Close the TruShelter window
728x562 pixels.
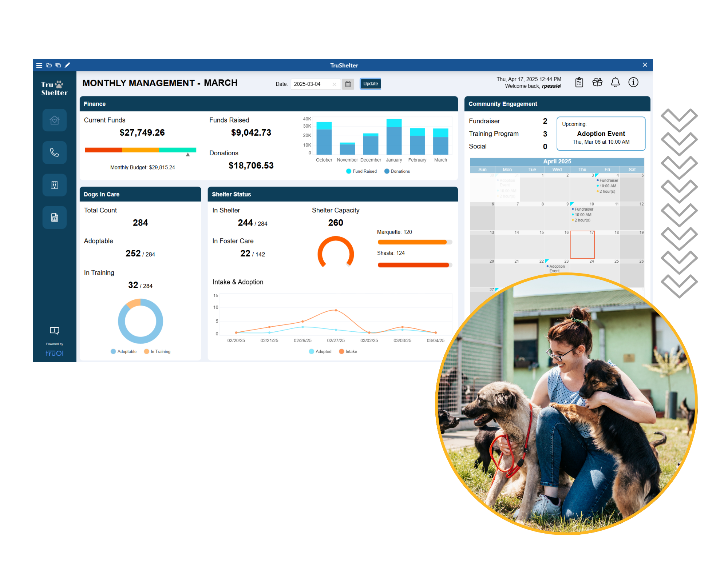click(x=645, y=65)
